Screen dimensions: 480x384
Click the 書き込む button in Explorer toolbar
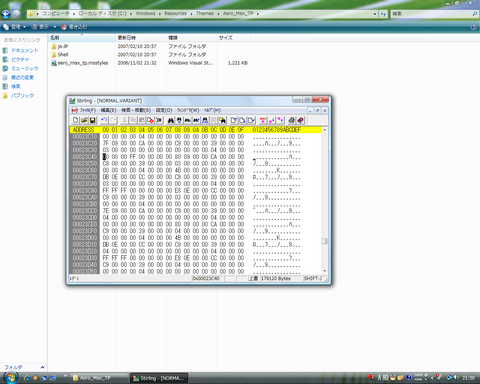[x=74, y=27]
